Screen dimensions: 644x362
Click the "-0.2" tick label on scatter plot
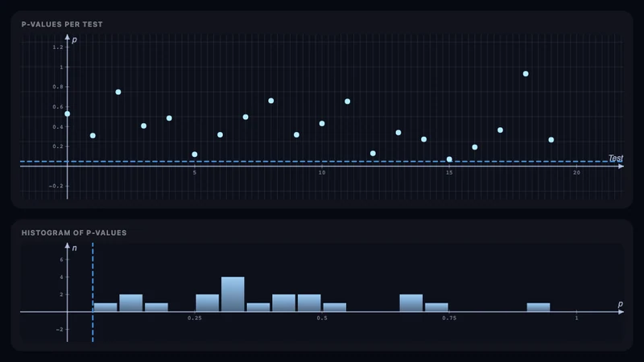click(x=56, y=186)
